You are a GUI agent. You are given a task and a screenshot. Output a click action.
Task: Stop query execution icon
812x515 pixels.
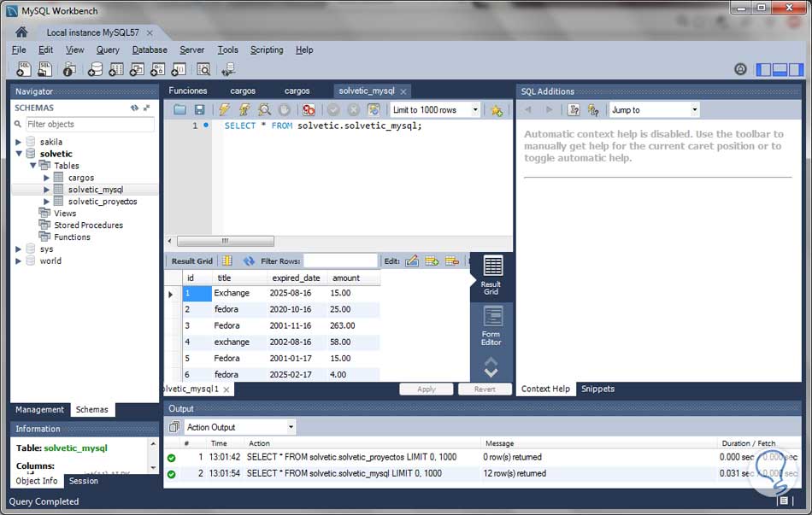285,109
